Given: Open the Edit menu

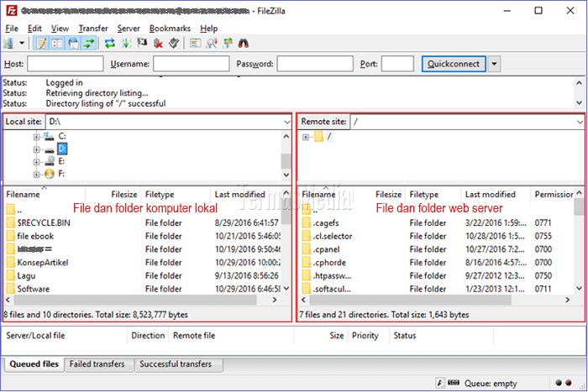Looking at the screenshot, I should click(x=34, y=29).
